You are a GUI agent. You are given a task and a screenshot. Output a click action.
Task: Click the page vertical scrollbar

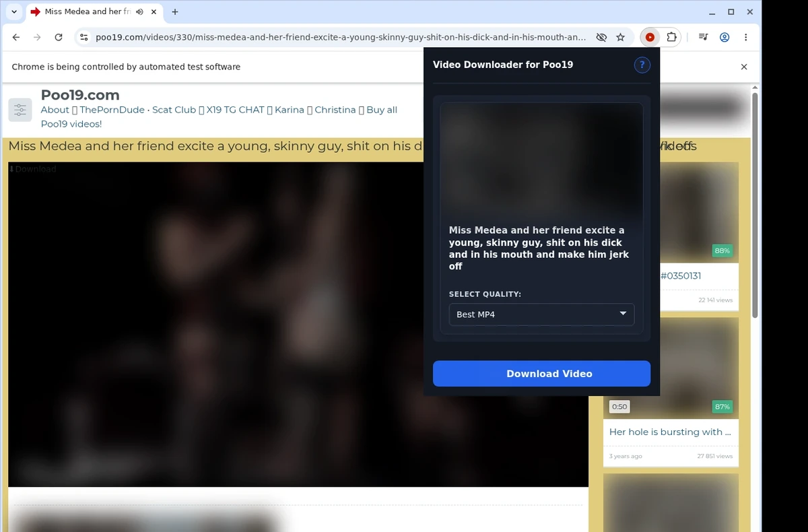pos(755,205)
